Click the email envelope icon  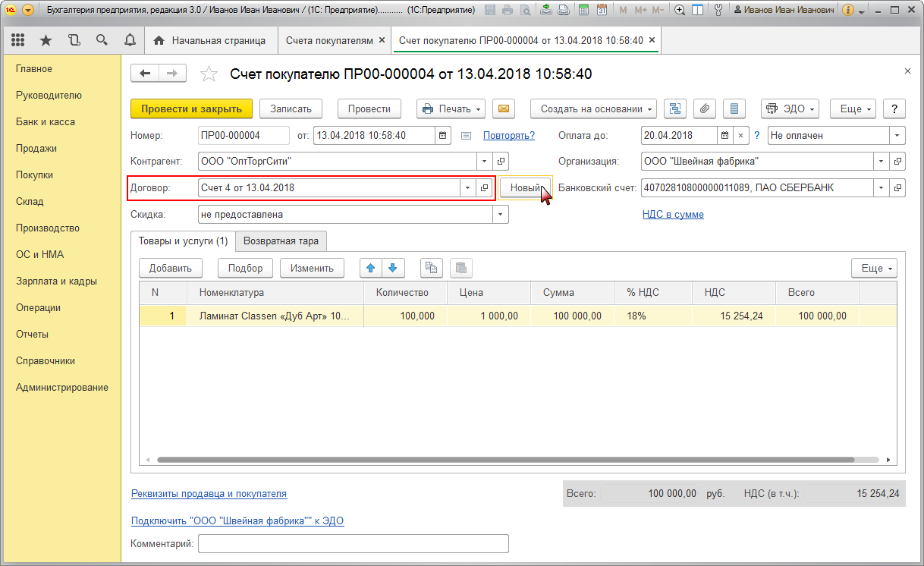pyautogui.click(x=503, y=108)
